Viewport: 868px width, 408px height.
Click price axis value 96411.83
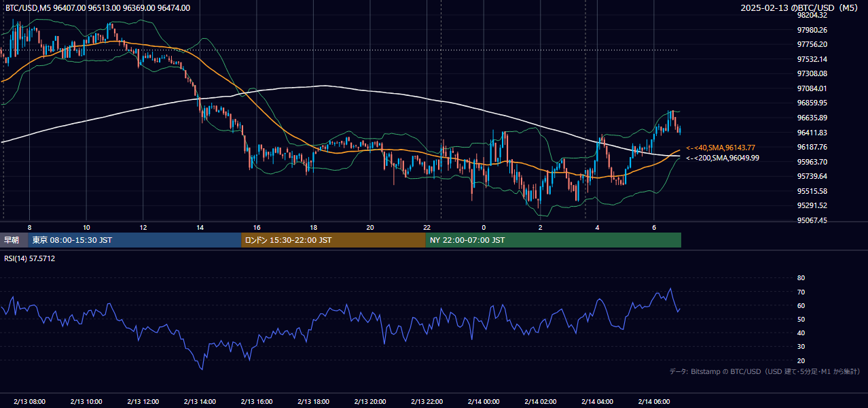(x=812, y=133)
